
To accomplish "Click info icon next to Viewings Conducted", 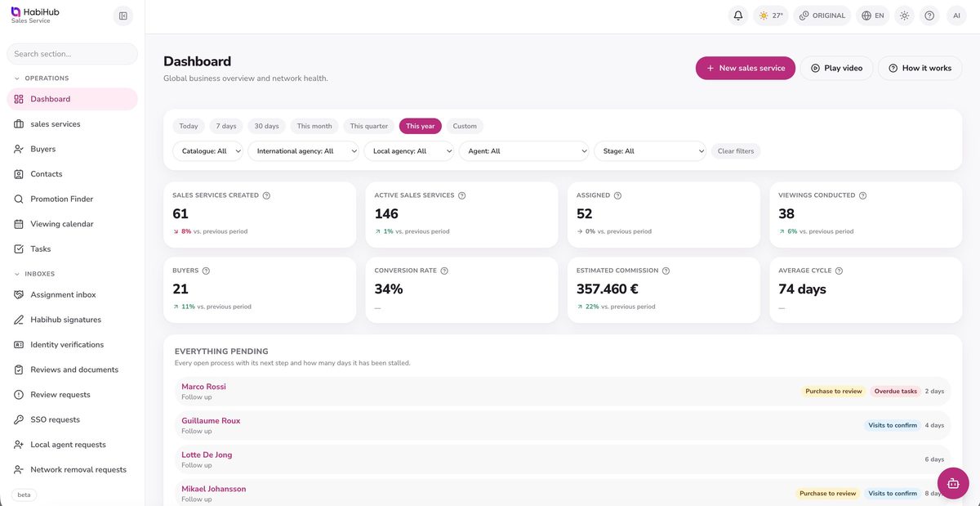I will pyautogui.click(x=863, y=195).
